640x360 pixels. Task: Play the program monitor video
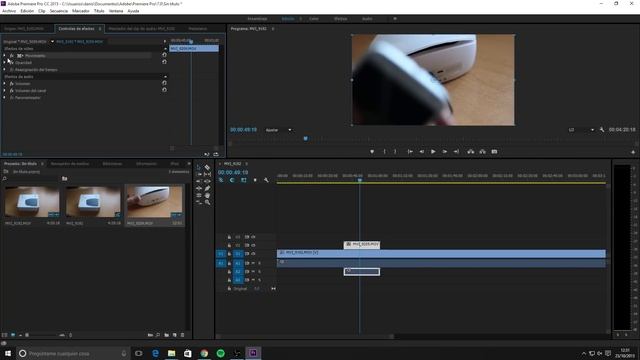tap(433, 151)
